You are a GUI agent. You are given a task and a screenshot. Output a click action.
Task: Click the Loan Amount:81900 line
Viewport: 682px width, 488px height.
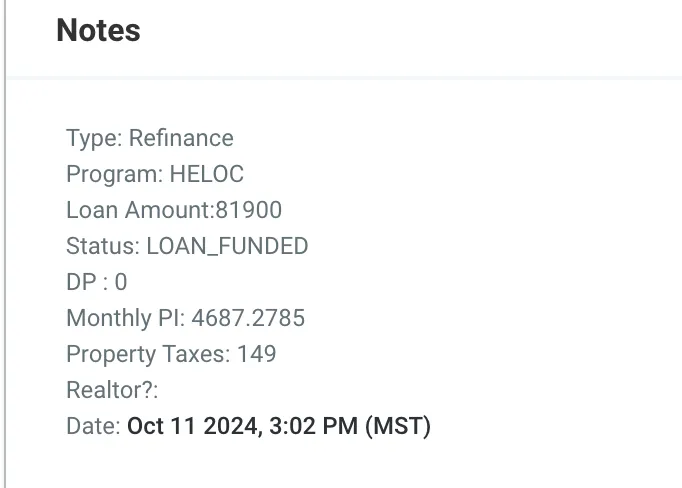point(174,210)
